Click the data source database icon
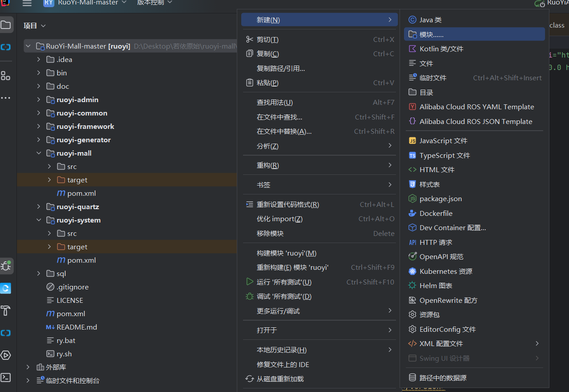Image resolution: width=569 pixels, height=392 pixels. (x=412, y=378)
